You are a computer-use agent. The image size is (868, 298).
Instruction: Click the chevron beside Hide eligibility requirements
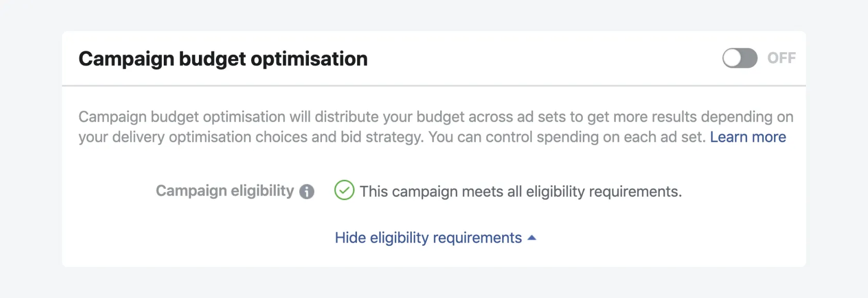tap(532, 237)
